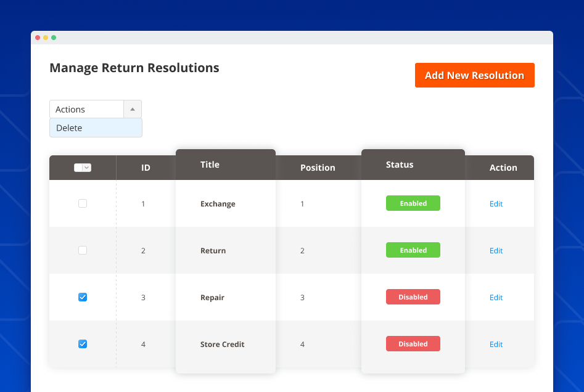
Task: Sort by the Title column header
Action: 210,165
